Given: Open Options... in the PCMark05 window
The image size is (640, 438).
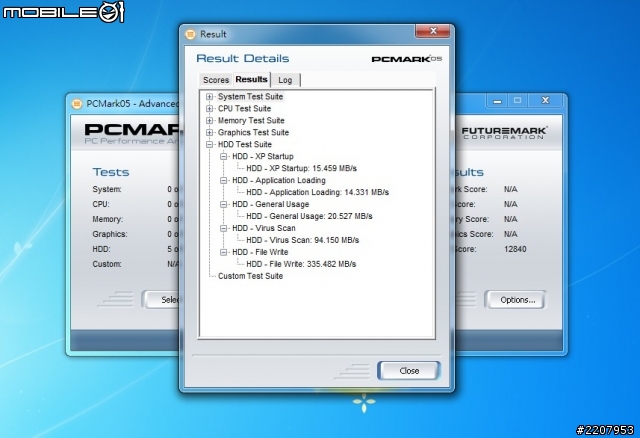Looking at the screenshot, I should [x=518, y=300].
